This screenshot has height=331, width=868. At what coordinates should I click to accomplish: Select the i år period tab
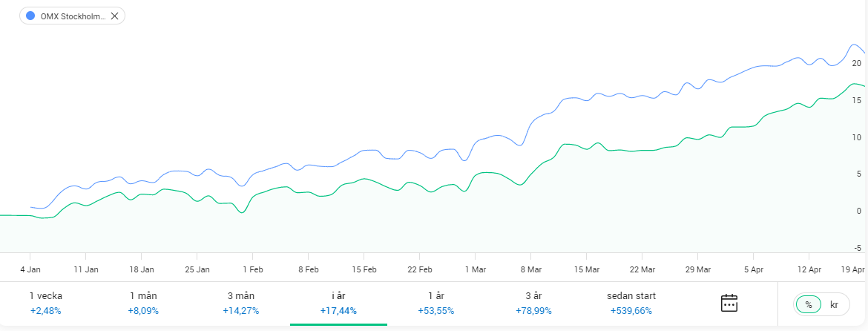tap(338, 303)
